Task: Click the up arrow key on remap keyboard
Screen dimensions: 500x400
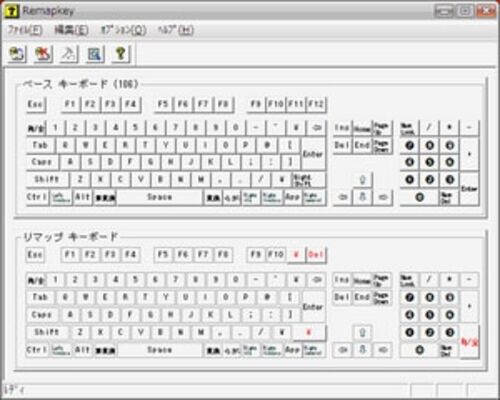Action: click(x=363, y=332)
